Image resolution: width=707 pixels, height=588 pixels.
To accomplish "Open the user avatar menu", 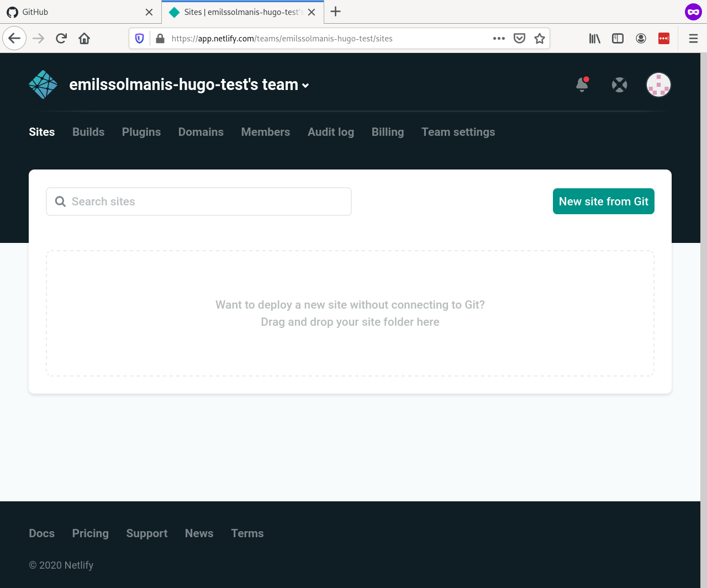I will click(658, 84).
